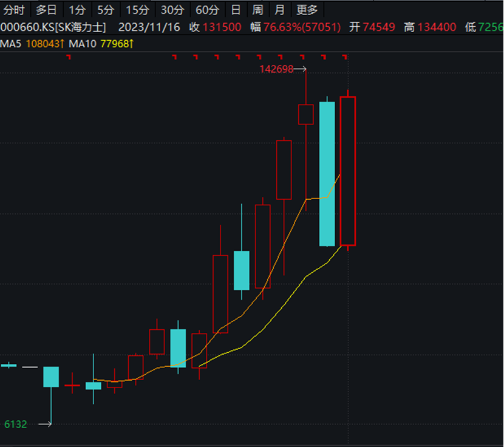Select the 5分 interval tab
The height and width of the screenshot is (447, 504).
[106, 10]
